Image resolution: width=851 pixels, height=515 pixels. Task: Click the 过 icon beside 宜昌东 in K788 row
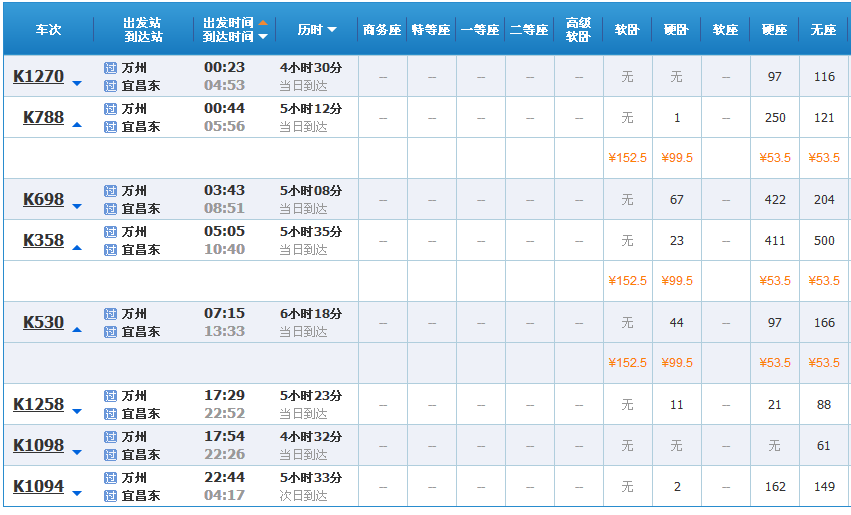tap(110, 127)
